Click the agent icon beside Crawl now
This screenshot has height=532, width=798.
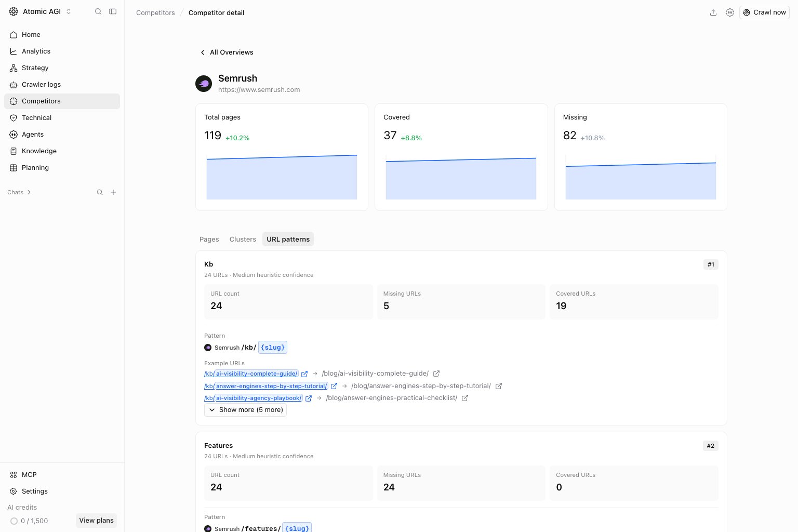click(730, 12)
